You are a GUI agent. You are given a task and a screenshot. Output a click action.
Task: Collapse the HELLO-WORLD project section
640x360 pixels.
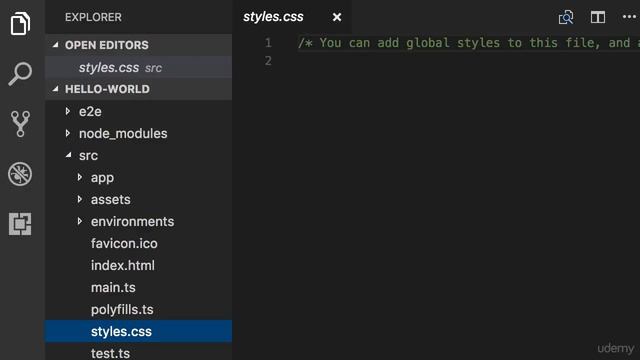(x=56, y=89)
